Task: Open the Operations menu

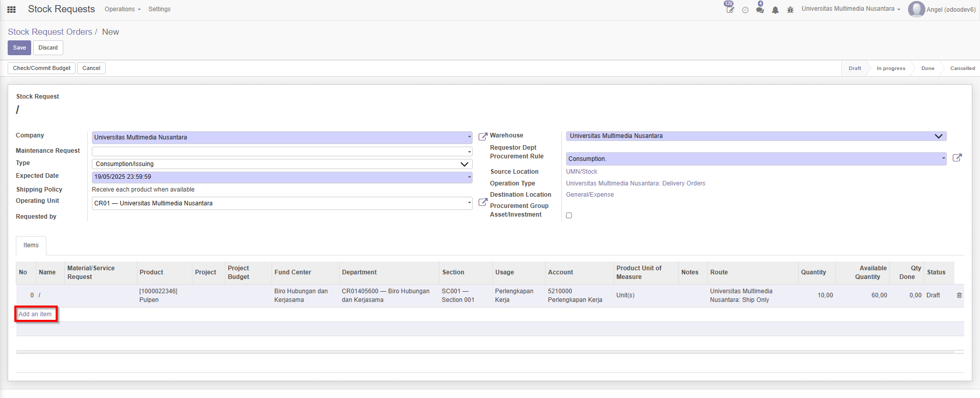Action: click(x=122, y=9)
